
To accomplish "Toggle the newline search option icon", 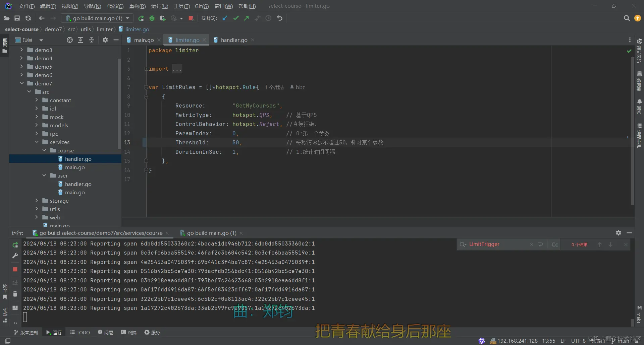I will pos(540,245).
